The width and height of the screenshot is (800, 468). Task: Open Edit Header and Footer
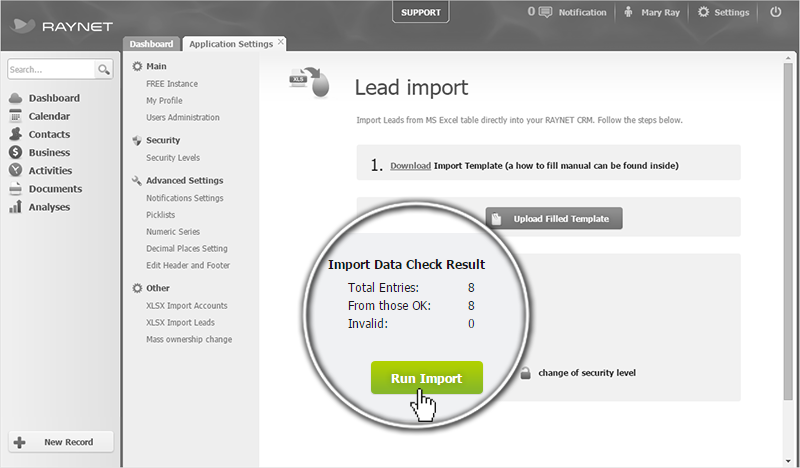188,265
